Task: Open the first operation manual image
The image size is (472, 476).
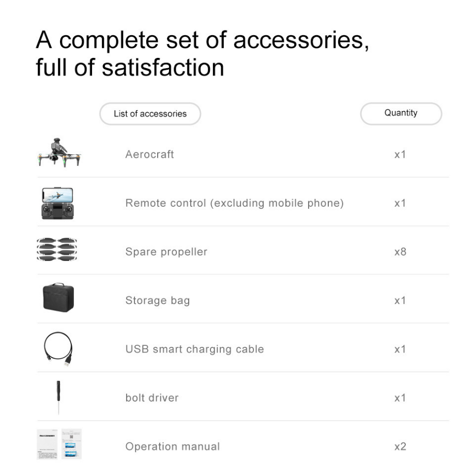Action: tap(47, 444)
